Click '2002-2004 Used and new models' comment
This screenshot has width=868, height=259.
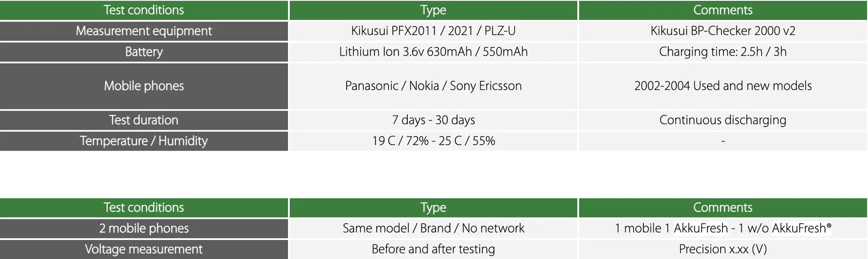(x=723, y=86)
